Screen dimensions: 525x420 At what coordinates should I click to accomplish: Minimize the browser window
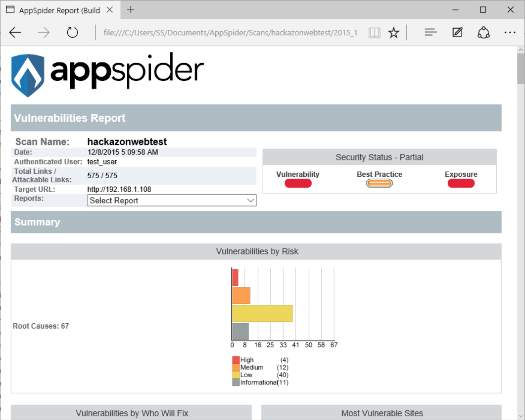[456, 10]
